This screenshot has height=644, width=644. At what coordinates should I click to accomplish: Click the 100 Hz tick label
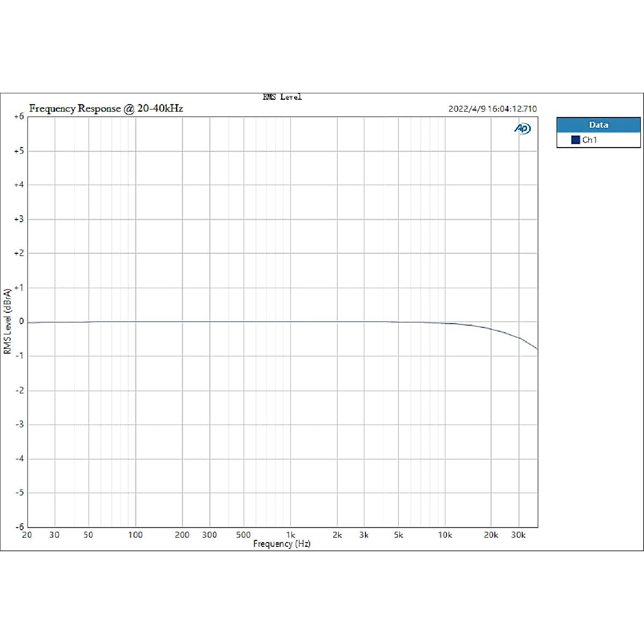(x=135, y=535)
